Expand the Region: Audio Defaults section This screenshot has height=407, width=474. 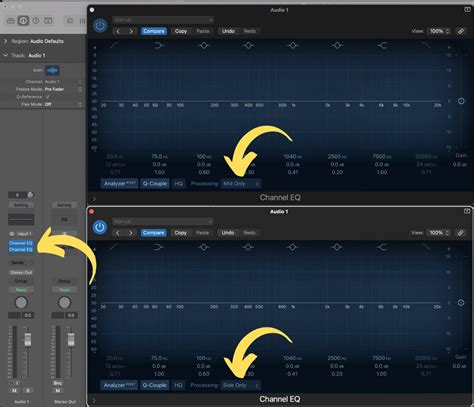pos(5,41)
